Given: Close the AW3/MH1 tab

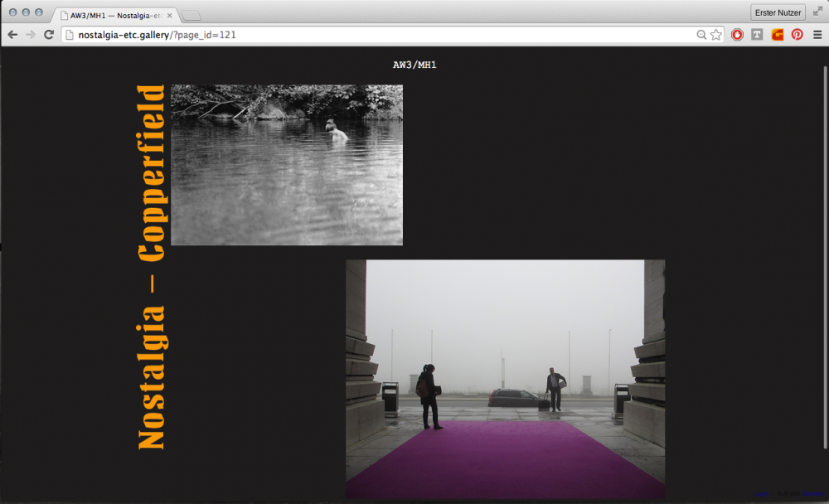Looking at the screenshot, I should pyautogui.click(x=170, y=16).
